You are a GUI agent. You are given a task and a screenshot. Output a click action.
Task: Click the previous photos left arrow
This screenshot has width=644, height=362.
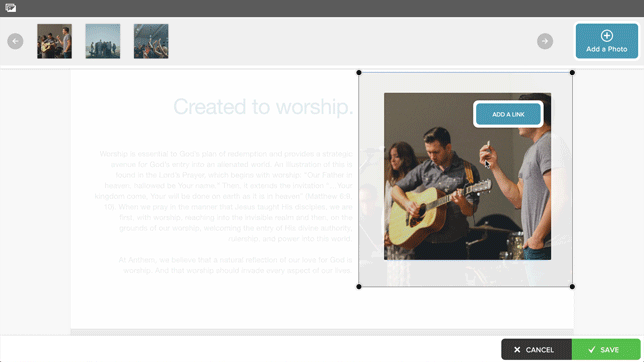(x=15, y=41)
